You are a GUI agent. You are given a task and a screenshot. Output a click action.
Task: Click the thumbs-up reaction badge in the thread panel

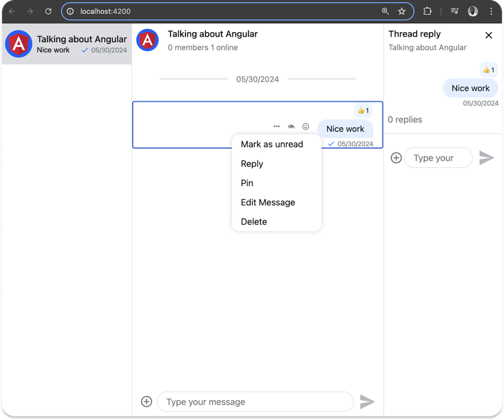[x=488, y=70]
